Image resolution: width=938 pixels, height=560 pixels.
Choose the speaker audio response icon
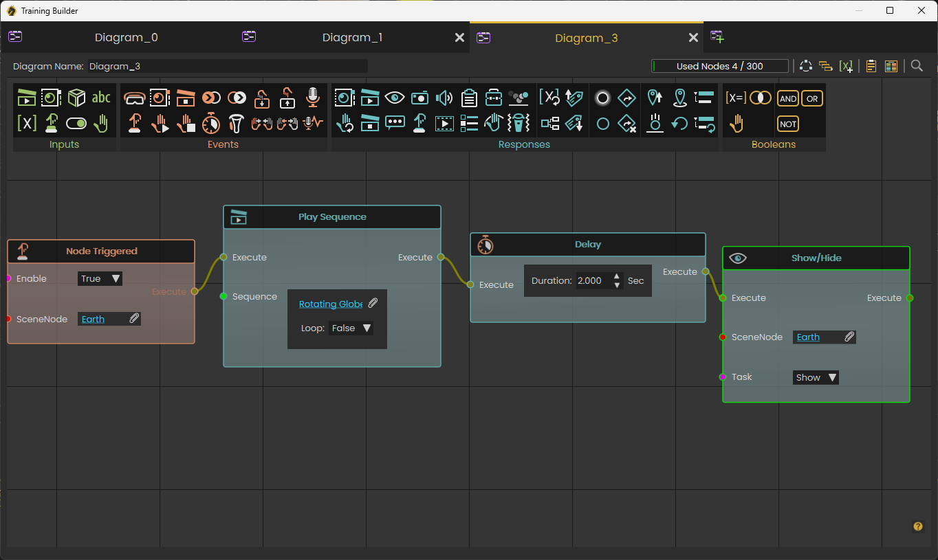(444, 98)
